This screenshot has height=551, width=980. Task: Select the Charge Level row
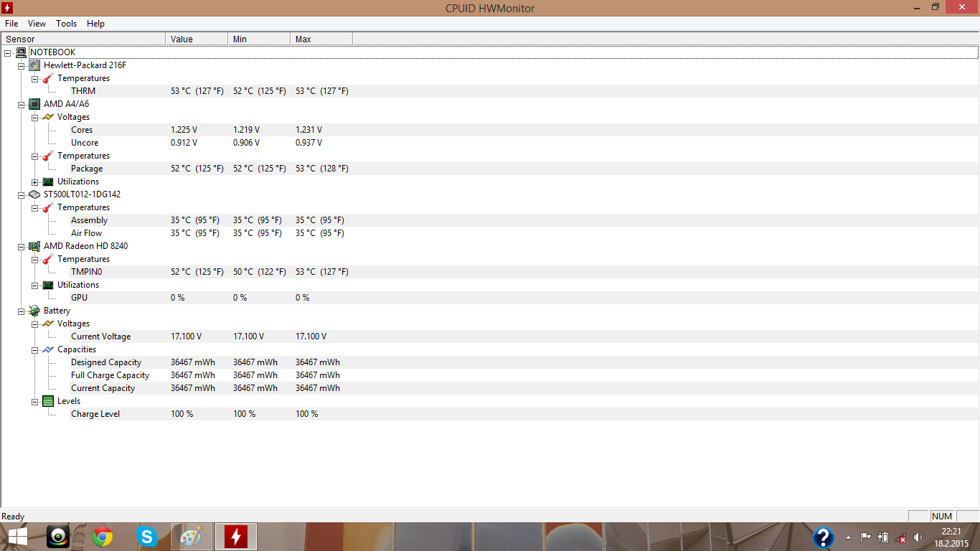(x=95, y=414)
